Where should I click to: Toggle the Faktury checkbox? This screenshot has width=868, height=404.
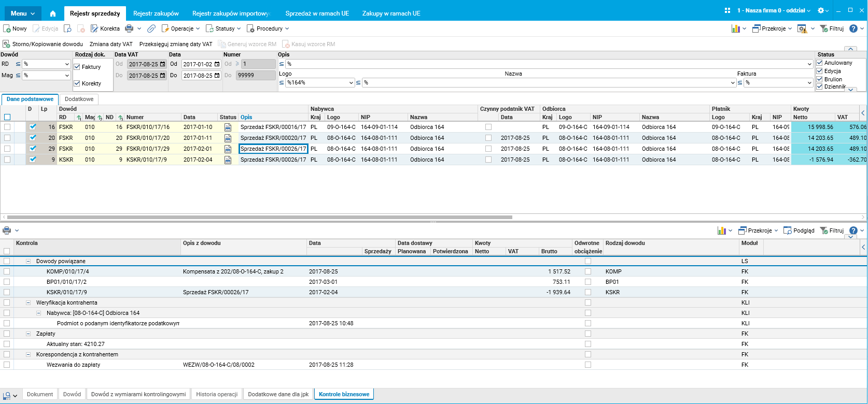click(x=77, y=67)
